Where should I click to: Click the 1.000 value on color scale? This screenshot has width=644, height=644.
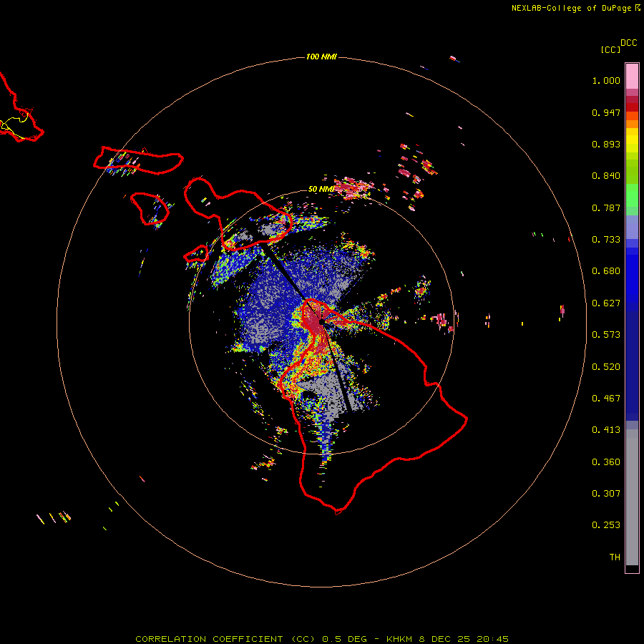(606, 80)
